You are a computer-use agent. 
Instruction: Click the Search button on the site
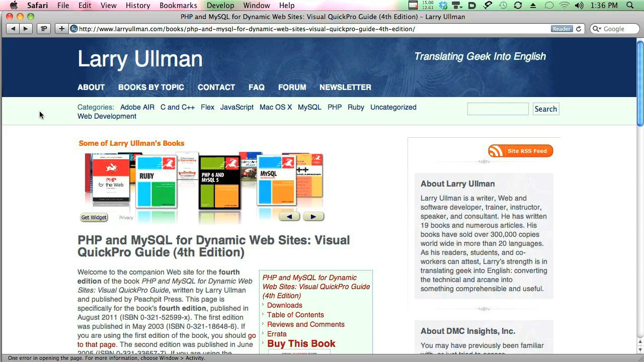(546, 109)
